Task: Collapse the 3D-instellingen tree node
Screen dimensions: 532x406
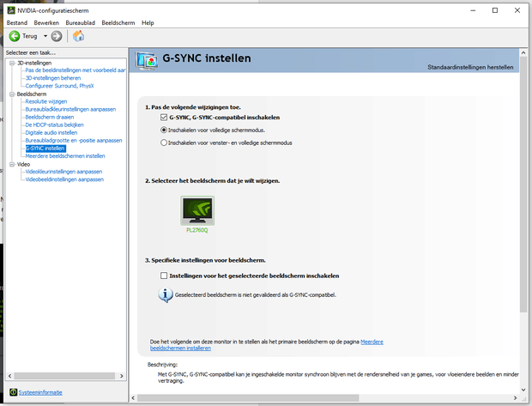Action: point(12,63)
